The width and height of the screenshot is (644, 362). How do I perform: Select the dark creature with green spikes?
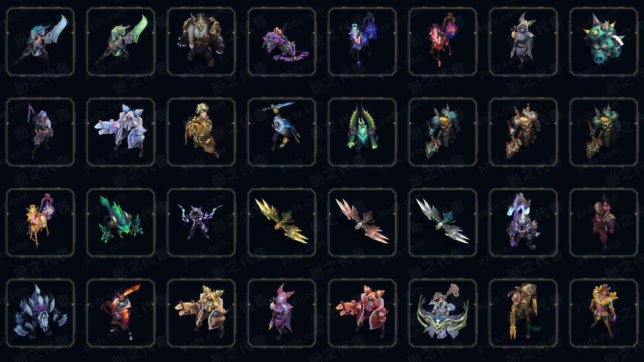362,132
